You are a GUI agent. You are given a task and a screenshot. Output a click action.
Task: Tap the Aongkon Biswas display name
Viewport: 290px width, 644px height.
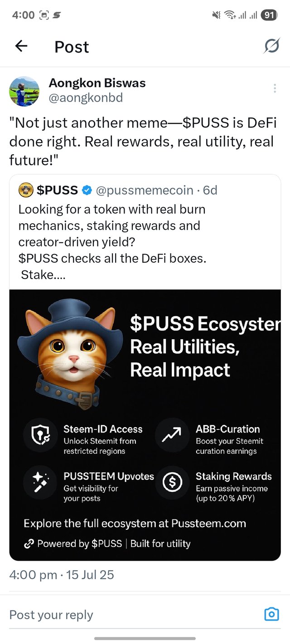97,83
